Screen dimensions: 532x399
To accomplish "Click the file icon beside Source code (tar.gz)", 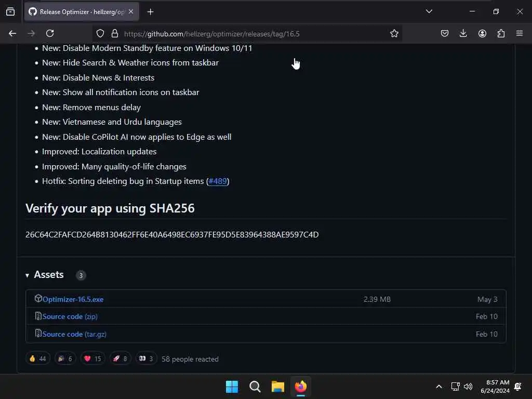I will (38, 333).
